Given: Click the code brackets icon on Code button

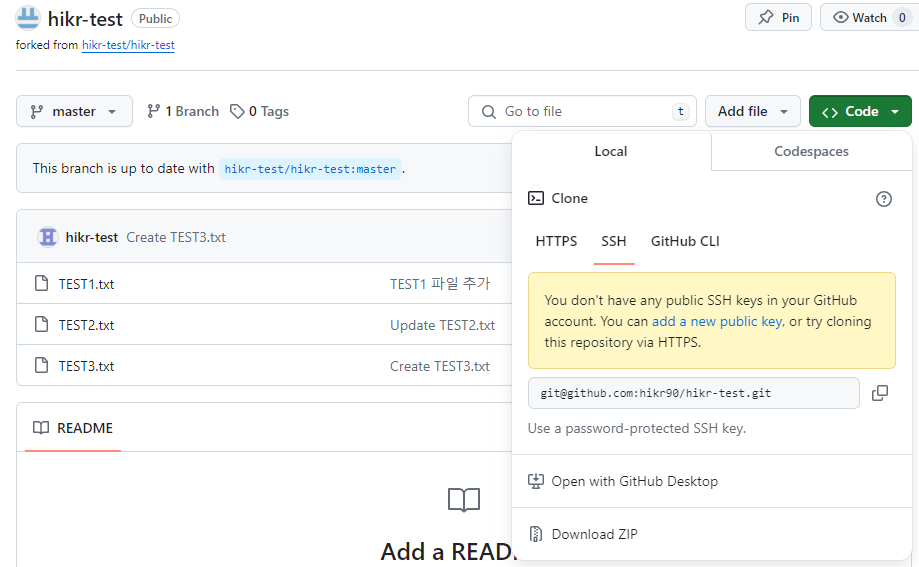Looking at the screenshot, I should point(830,112).
